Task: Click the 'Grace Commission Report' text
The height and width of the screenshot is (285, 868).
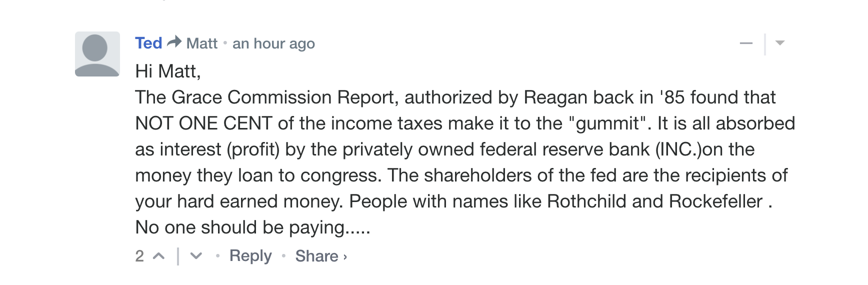Action: pos(285,97)
